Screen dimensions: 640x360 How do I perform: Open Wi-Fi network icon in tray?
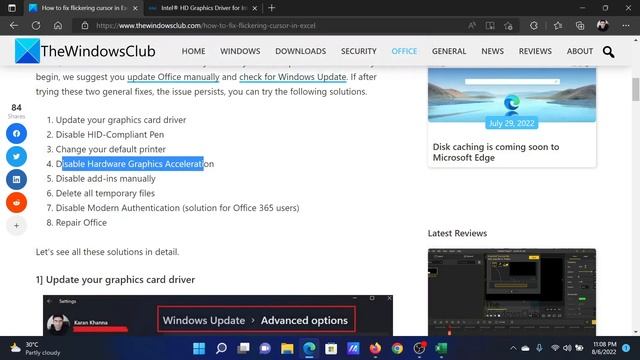[x=555, y=348]
